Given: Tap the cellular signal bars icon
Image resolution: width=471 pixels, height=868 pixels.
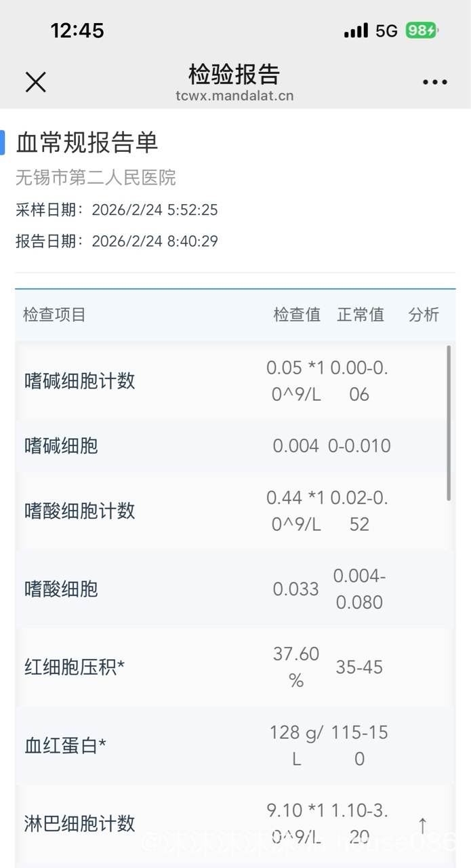Looking at the screenshot, I should [356, 31].
